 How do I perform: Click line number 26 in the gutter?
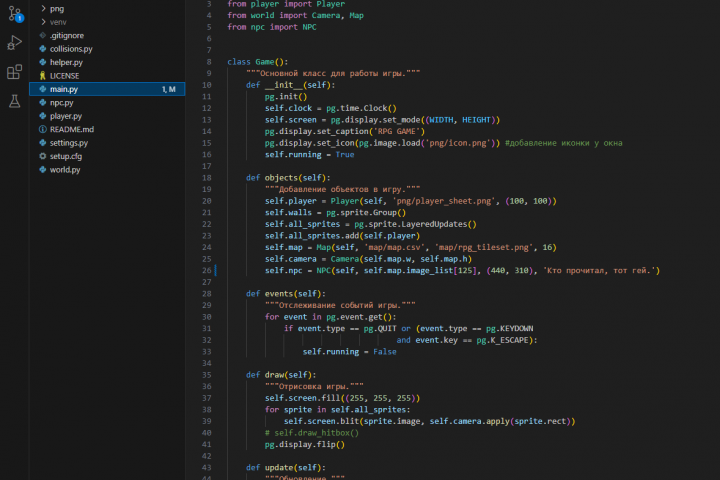point(207,271)
